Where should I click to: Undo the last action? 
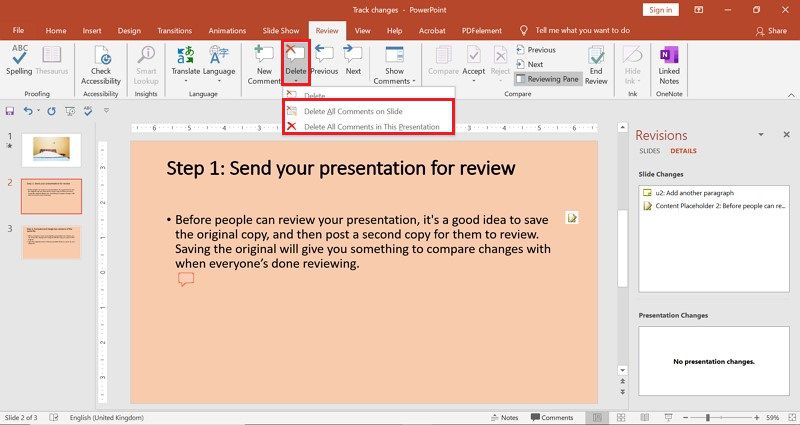coord(28,111)
